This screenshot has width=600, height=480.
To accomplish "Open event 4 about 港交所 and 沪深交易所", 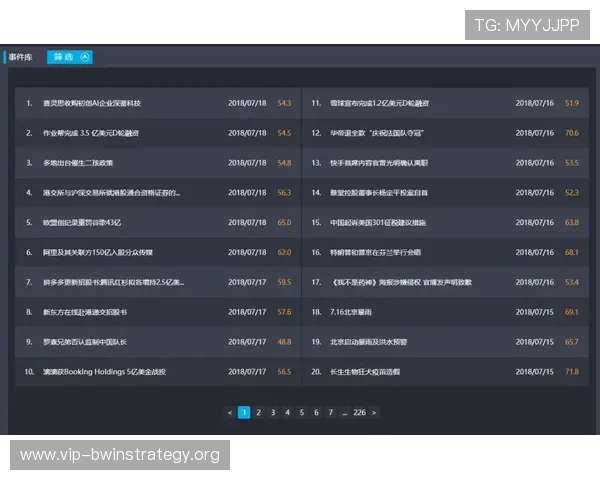I will pos(111,193).
